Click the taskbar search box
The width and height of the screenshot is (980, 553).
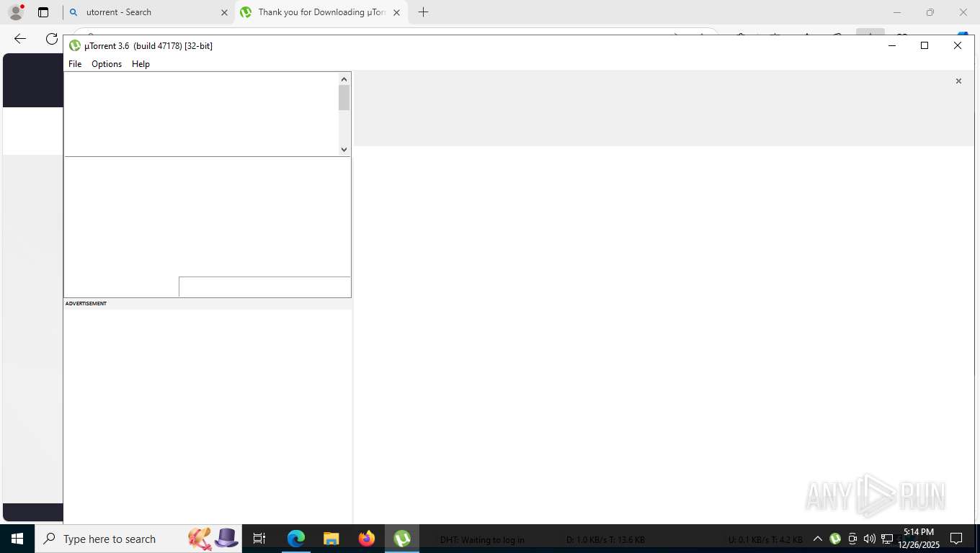(140, 539)
